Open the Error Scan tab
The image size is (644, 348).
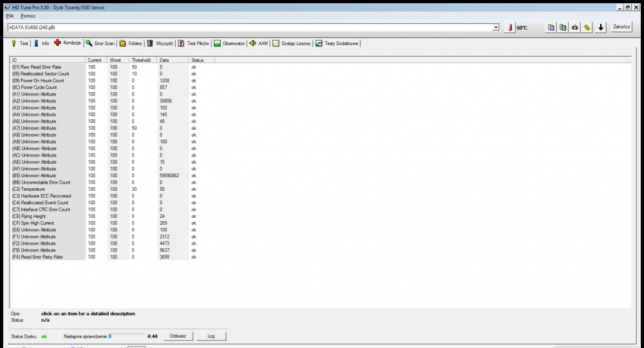[x=100, y=43]
